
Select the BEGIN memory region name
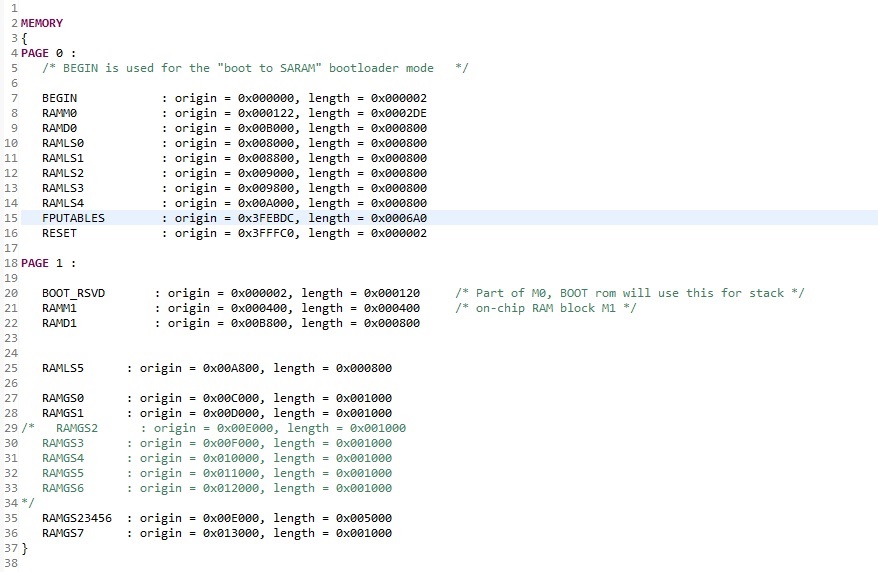pyautogui.click(x=59, y=98)
